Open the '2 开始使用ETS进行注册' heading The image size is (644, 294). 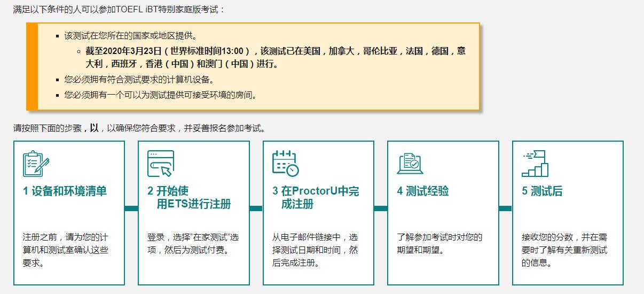[190, 198]
